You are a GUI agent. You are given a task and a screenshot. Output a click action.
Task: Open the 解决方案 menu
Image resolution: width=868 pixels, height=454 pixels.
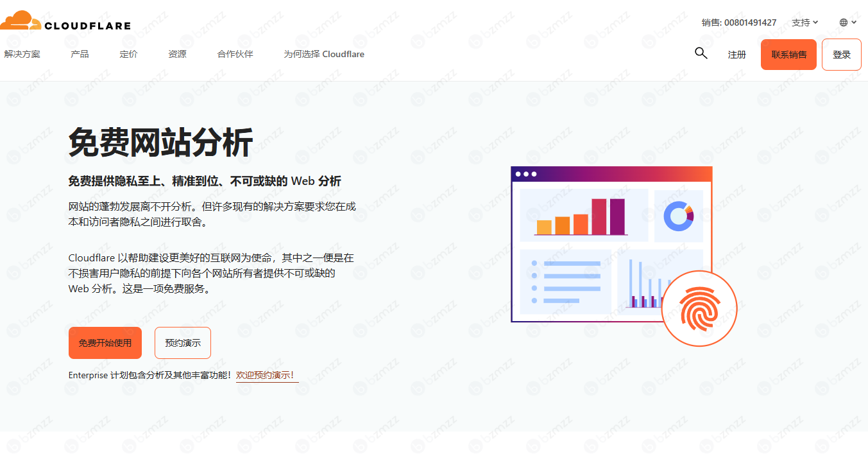click(22, 54)
